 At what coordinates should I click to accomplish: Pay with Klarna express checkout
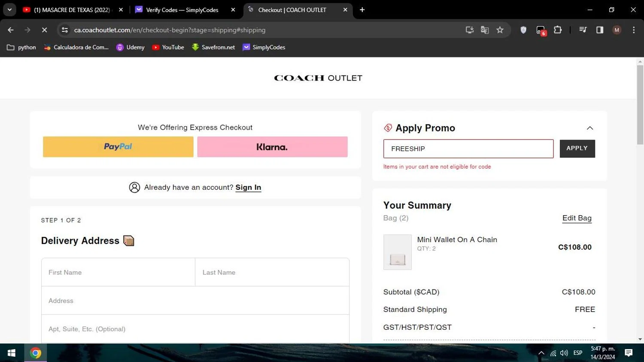tap(272, 147)
